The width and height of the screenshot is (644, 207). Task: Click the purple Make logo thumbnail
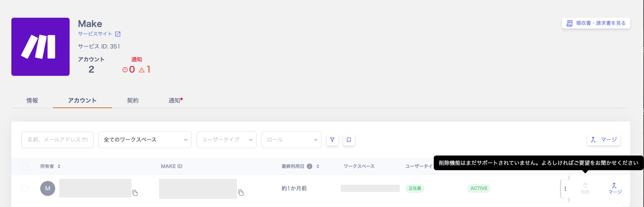40,47
